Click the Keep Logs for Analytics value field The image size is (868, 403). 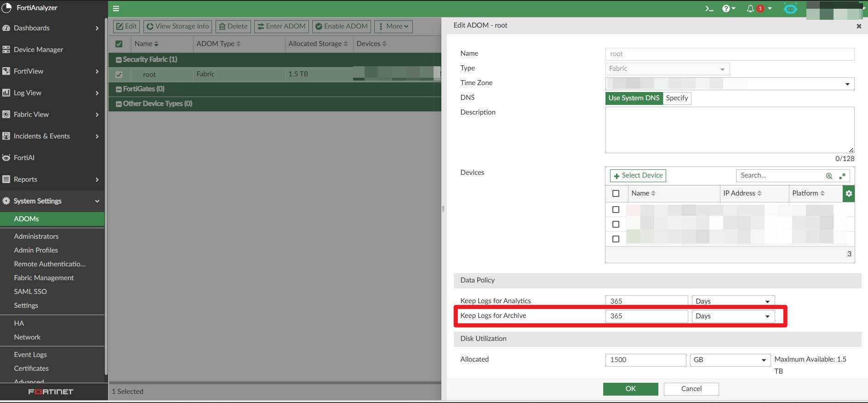pyautogui.click(x=646, y=301)
